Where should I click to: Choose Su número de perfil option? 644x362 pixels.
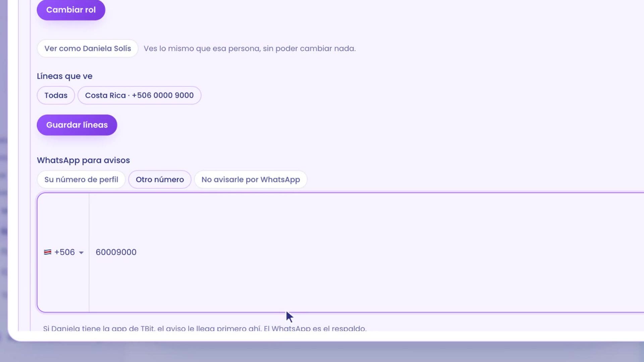click(x=81, y=179)
